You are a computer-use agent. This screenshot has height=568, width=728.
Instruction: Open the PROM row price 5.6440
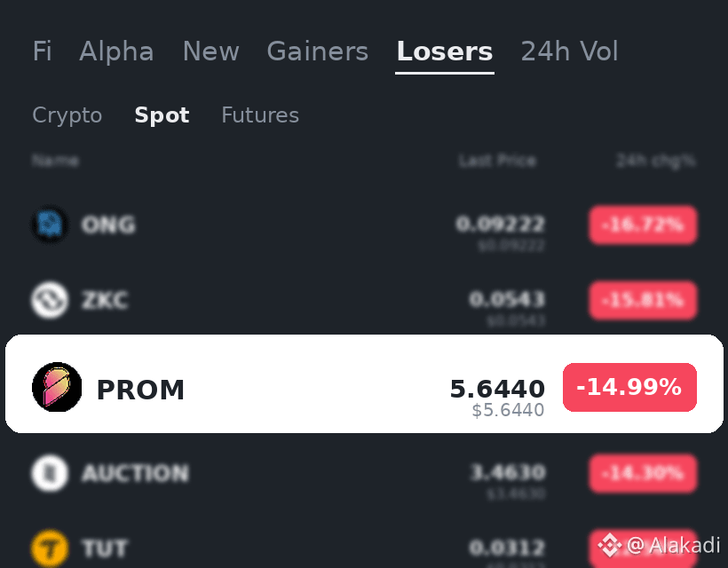coord(497,389)
